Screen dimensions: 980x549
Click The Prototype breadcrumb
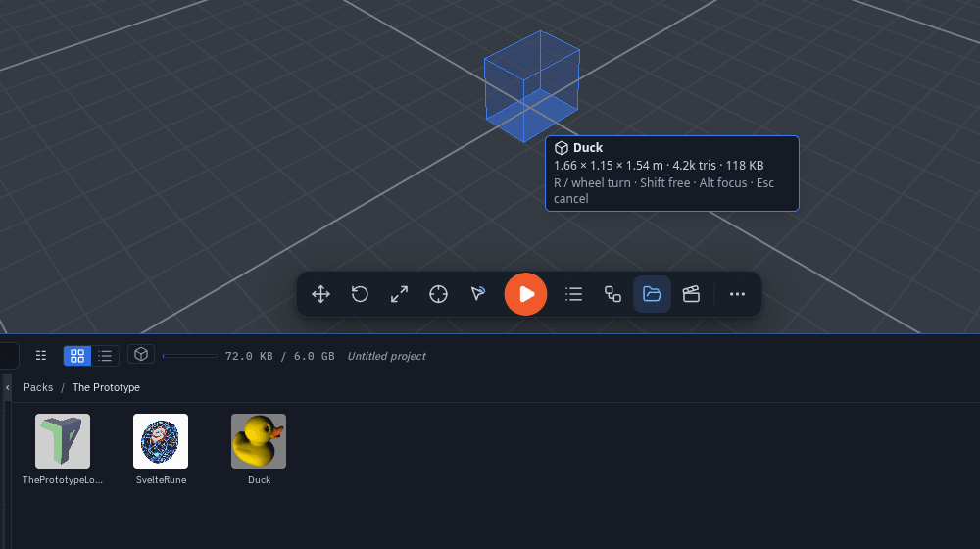(106, 387)
